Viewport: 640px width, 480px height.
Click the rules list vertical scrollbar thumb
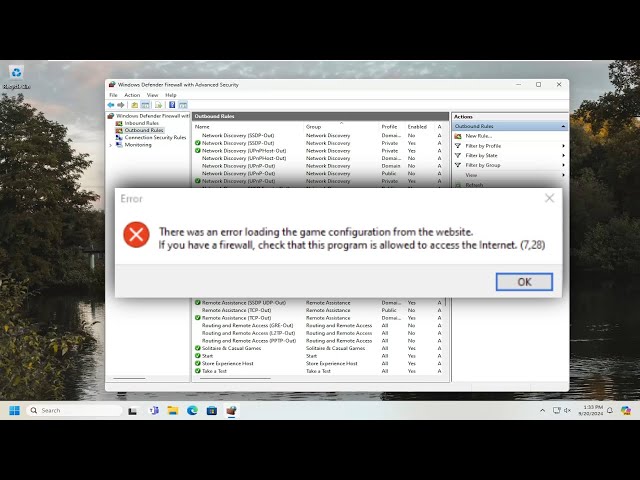pyautogui.click(x=446, y=302)
